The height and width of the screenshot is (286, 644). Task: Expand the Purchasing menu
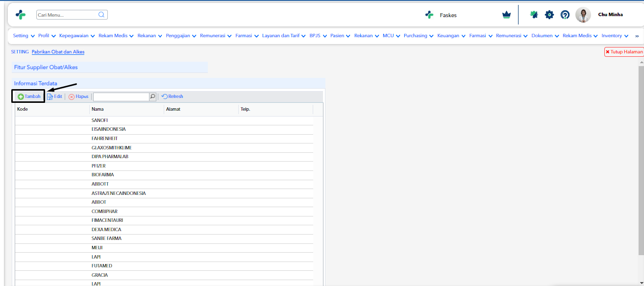419,36
